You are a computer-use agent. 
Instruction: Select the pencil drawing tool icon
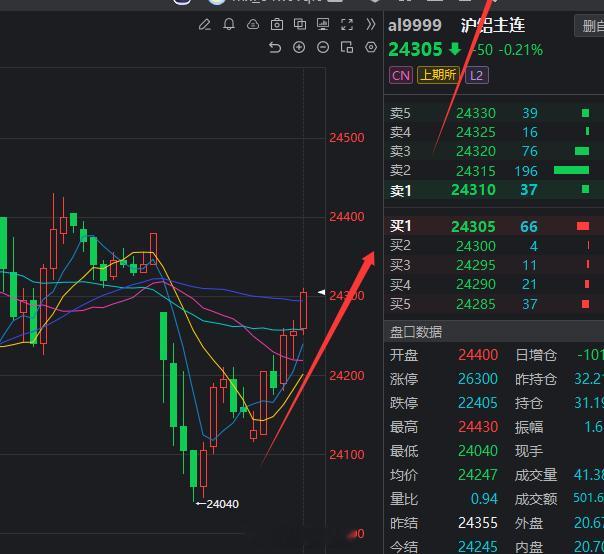pos(205,25)
